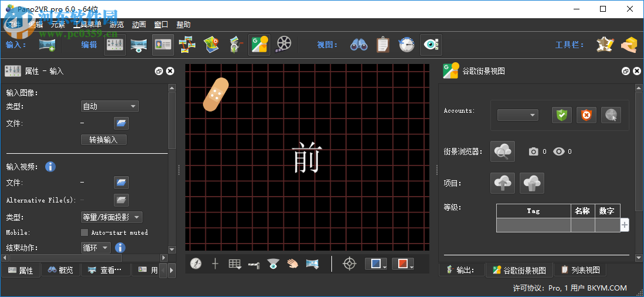Click the info icon beside 输入视频
Screen dimensions: 644x297
[50, 166]
